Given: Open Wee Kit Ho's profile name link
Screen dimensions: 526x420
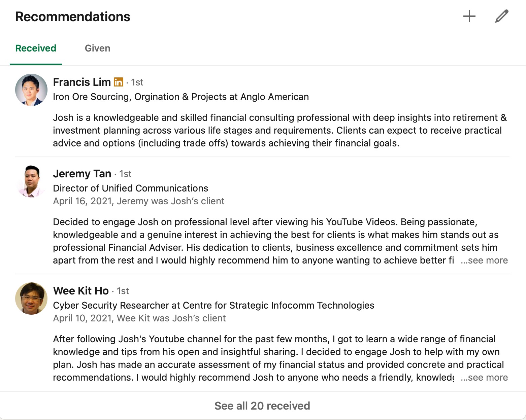Looking at the screenshot, I should coord(81,291).
